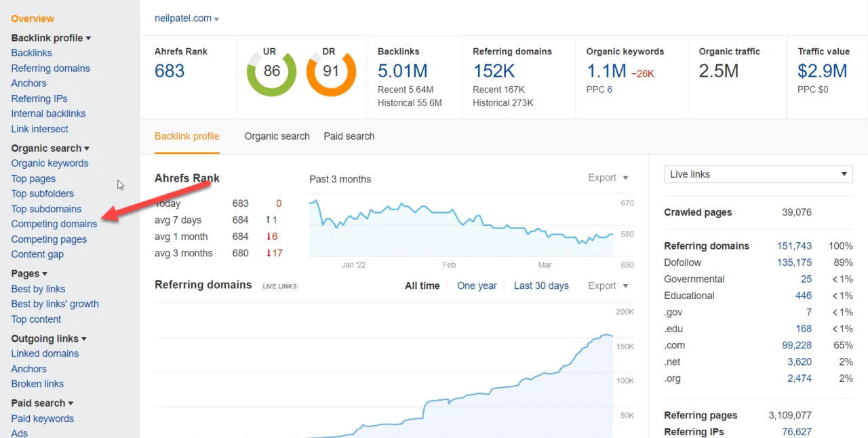Open the neilpatel.com domain dropdown
The width and height of the screenshot is (868, 438).
pos(186,18)
